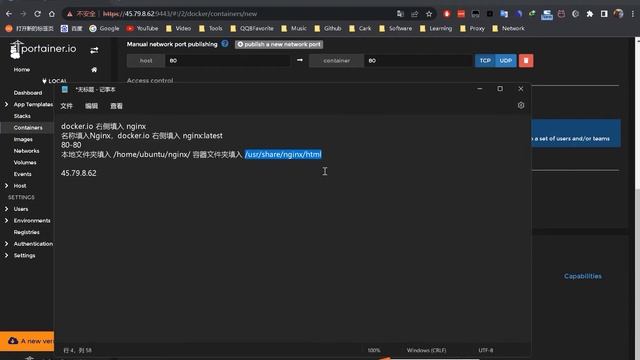Open Stacks in the sidebar

point(22,116)
